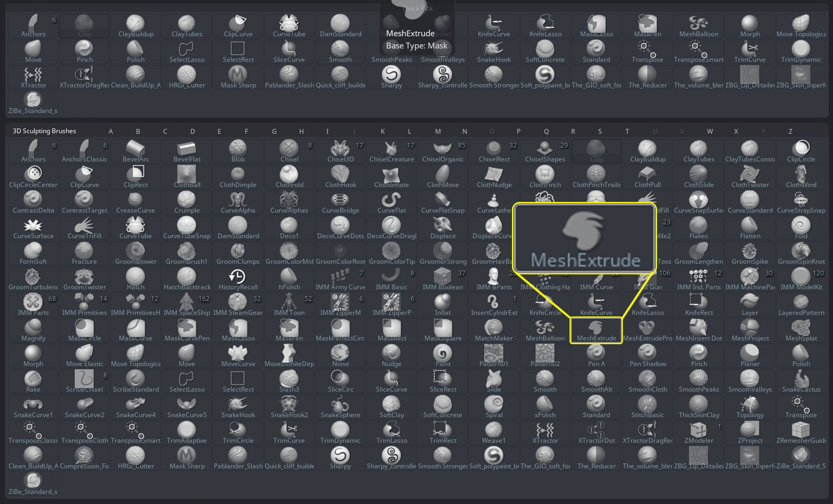The height and width of the screenshot is (504, 833).
Task: Choose the MeshExtrudeProp brush next to MeshExtrude
Action: click(x=647, y=331)
